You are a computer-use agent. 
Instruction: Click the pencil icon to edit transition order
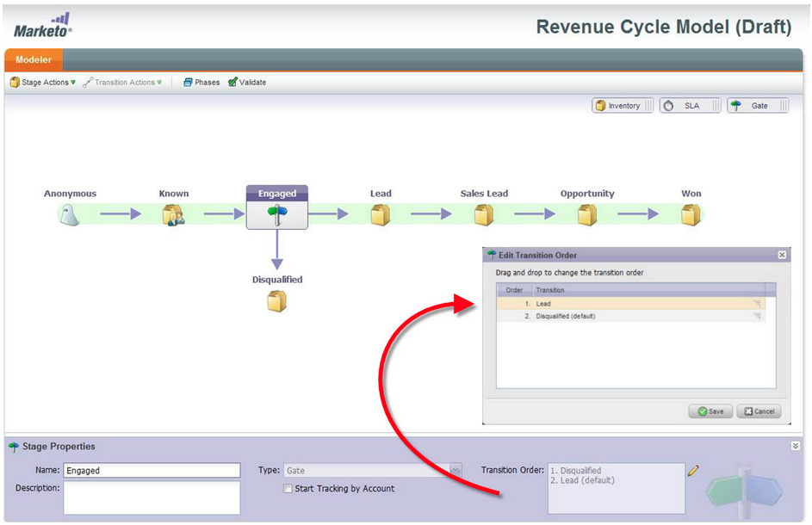tap(693, 471)
